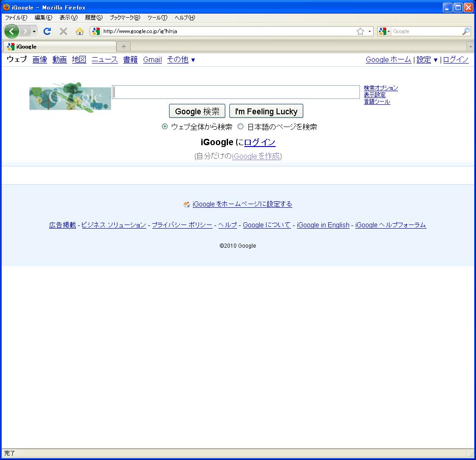Click the top-right ログイン link
This screenshot has height=460, width=476.
[x=456, y=59]
